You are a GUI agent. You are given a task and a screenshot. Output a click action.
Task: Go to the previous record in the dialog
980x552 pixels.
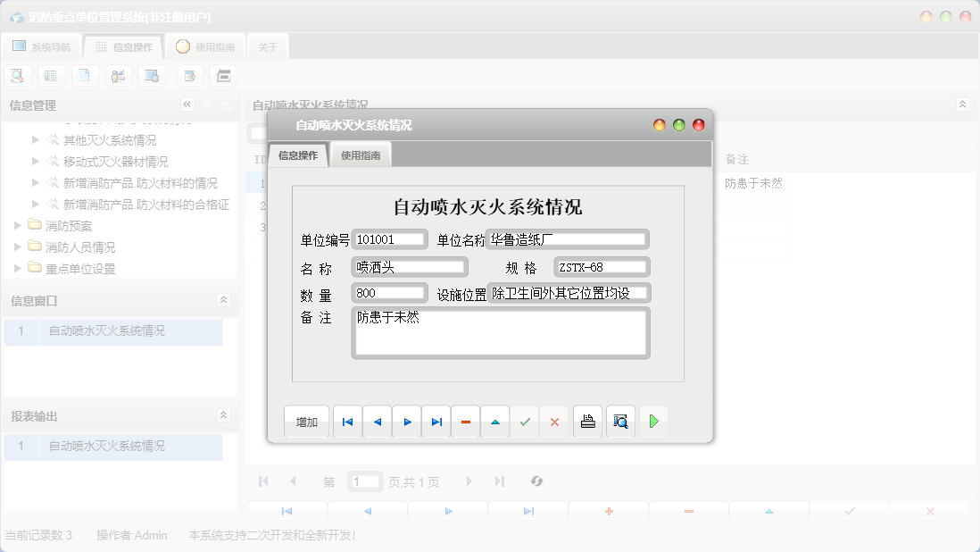(377, 421)
